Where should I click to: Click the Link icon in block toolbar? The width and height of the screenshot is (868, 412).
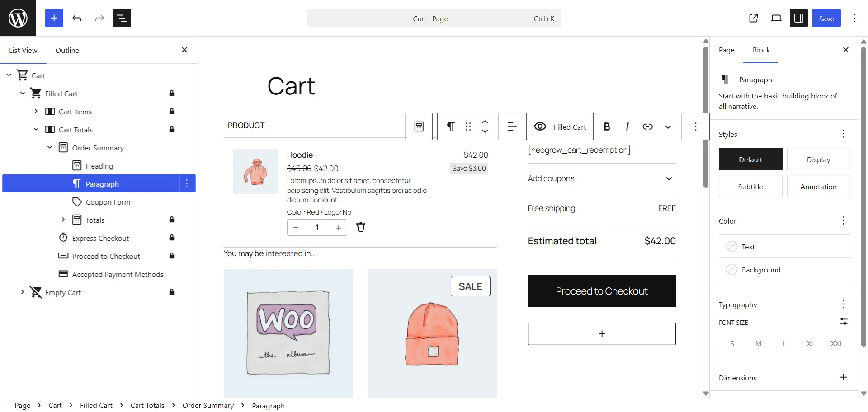click(x=648, y=126)
